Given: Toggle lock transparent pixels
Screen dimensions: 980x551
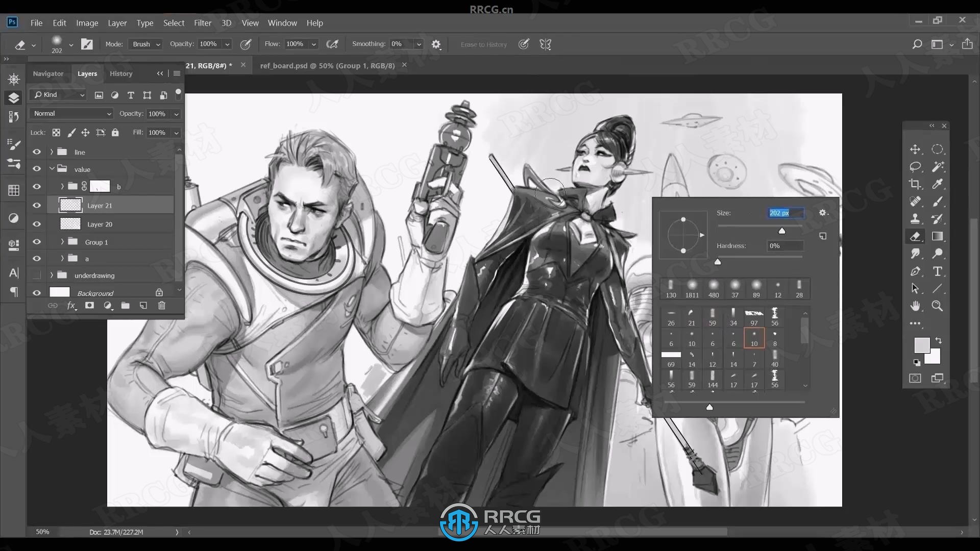Looking at the screenshot, I should tap(56, 133).
